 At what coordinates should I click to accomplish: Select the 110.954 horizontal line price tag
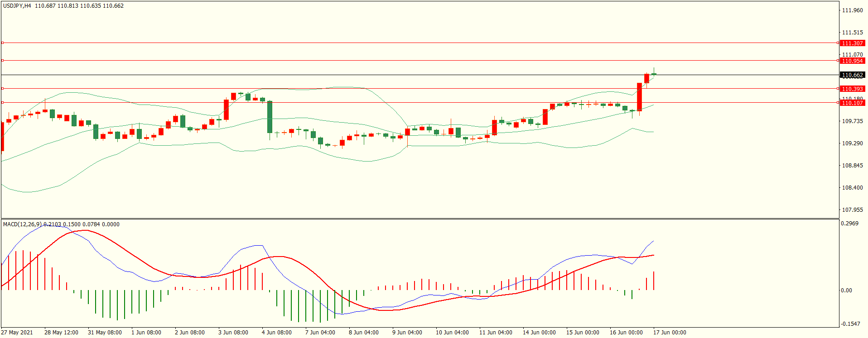(852, 61)
